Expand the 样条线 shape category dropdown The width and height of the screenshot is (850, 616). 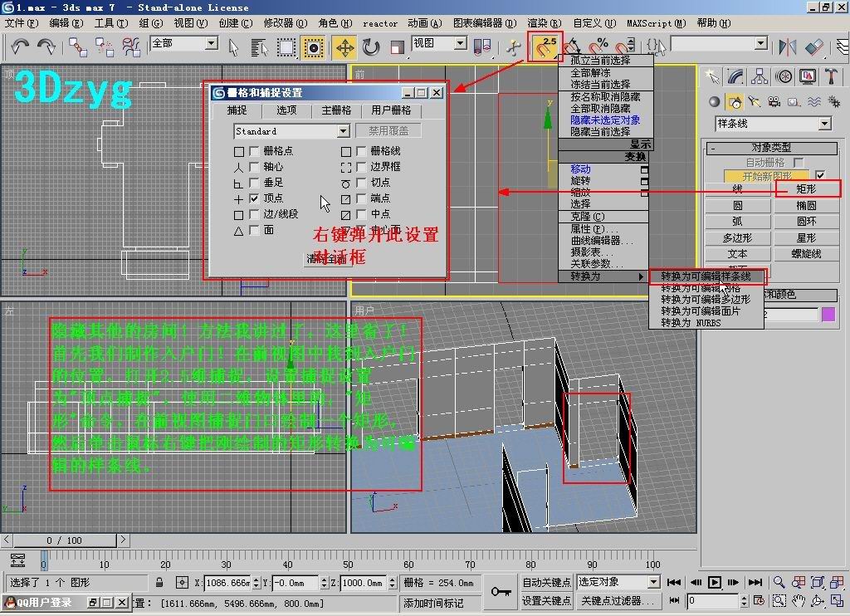824,124
